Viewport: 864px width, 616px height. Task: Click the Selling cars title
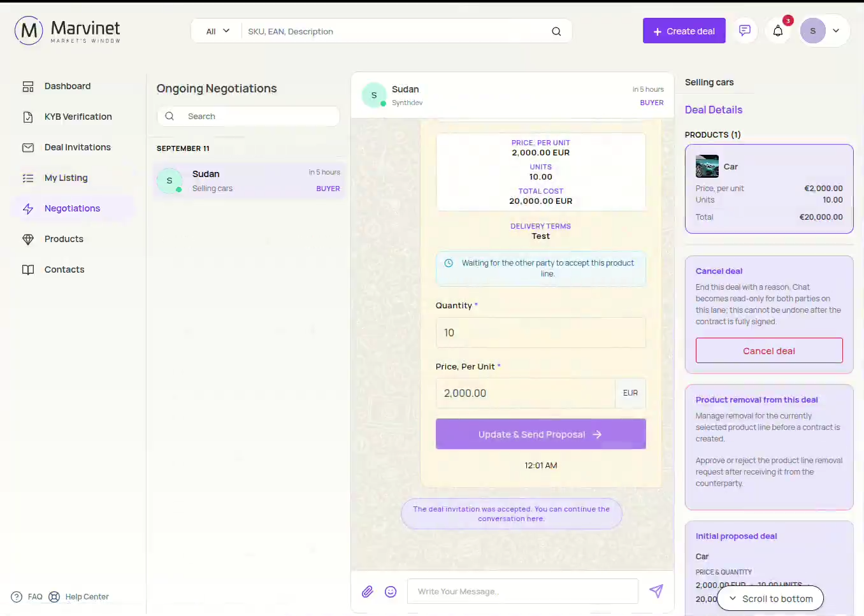(x=709, y=82)
